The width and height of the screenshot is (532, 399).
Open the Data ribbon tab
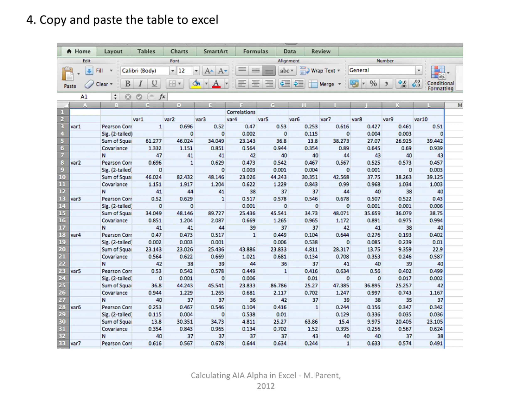coord(289,51)
